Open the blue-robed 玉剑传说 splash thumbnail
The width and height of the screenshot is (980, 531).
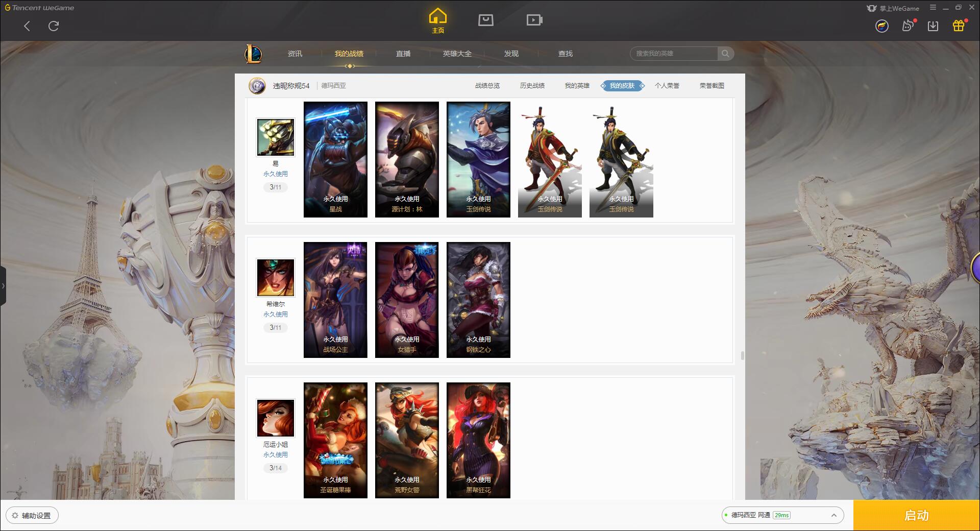[478, 159]
